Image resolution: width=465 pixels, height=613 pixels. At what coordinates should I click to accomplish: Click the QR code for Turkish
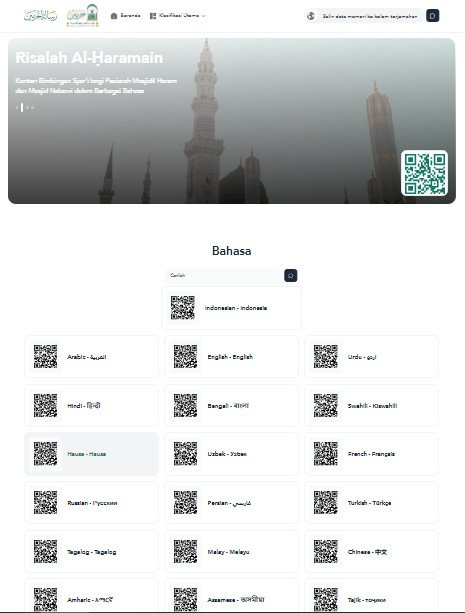[x=325, y=503]
